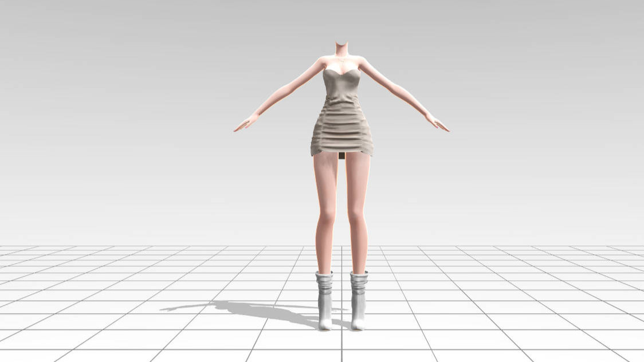The width and height of the screenshot is (644, 362).
Task: Click the knee on the right leg
Action: pyautogui.click(x=357, y=217)
